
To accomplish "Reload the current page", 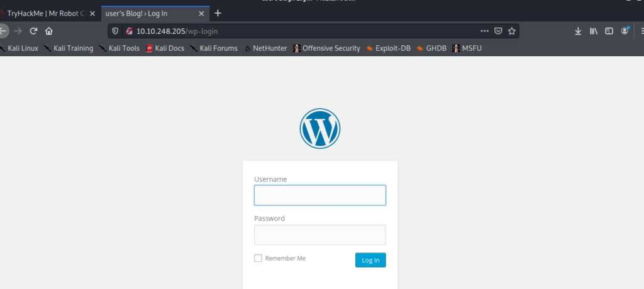I will [x=34, y=31].
